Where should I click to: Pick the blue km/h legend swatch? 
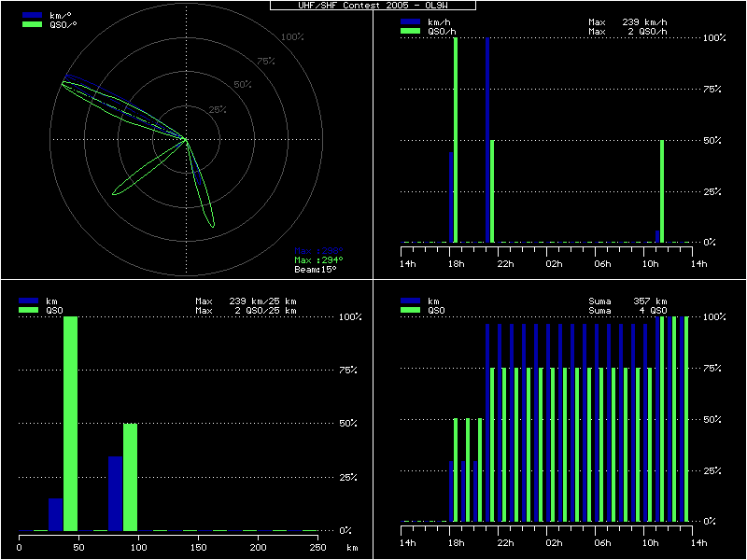(x=410, y=21)
